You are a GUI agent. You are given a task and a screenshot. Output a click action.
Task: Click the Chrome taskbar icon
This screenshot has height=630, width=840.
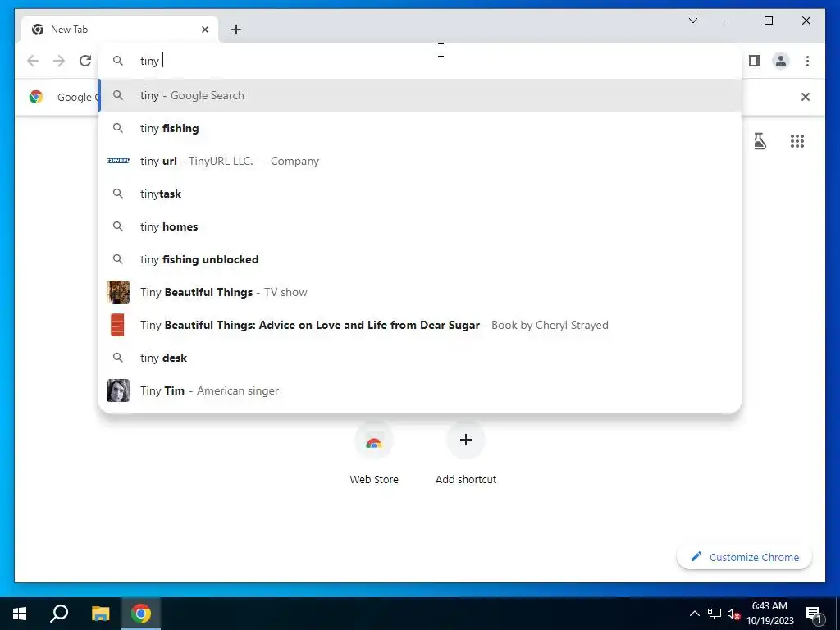coord(141,614)
